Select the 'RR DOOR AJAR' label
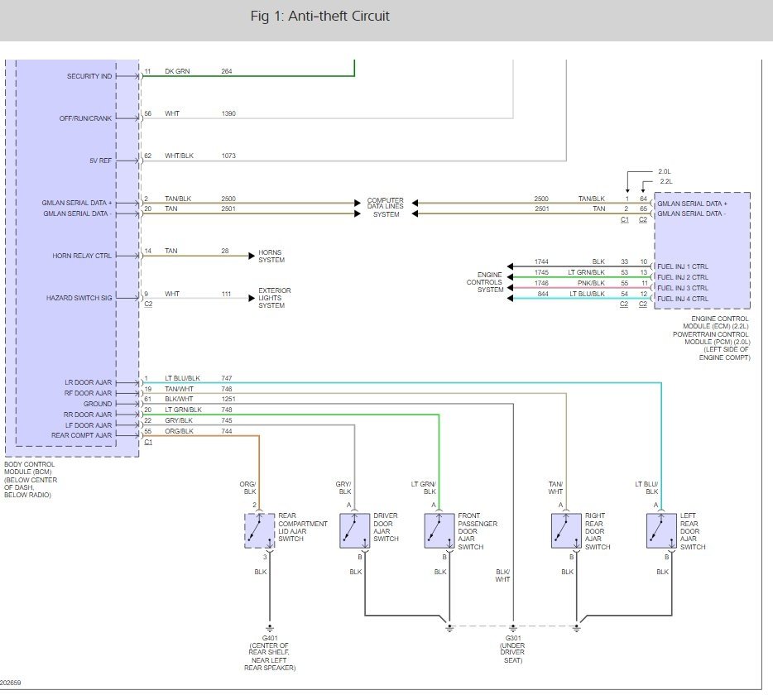The height and width of the screenshot is (700, 773). click(87, 415)
